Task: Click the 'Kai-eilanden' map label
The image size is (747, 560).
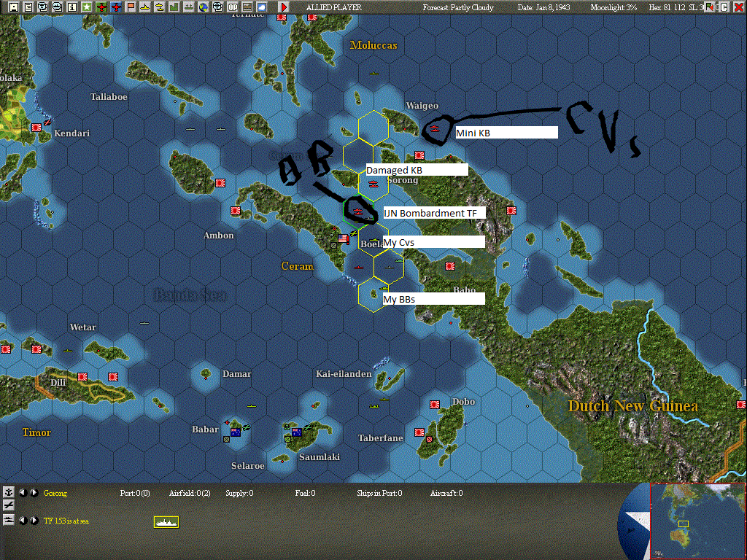Action: (344, 374)
